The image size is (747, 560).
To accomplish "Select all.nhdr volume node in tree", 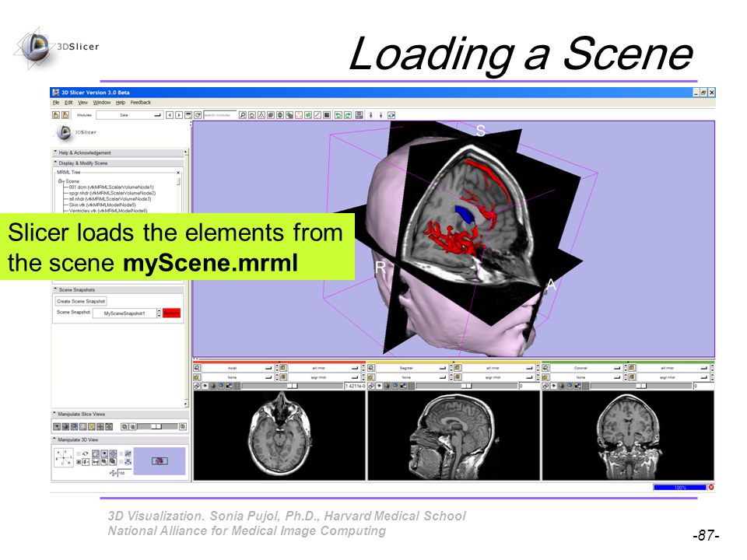I will (110, 199).
